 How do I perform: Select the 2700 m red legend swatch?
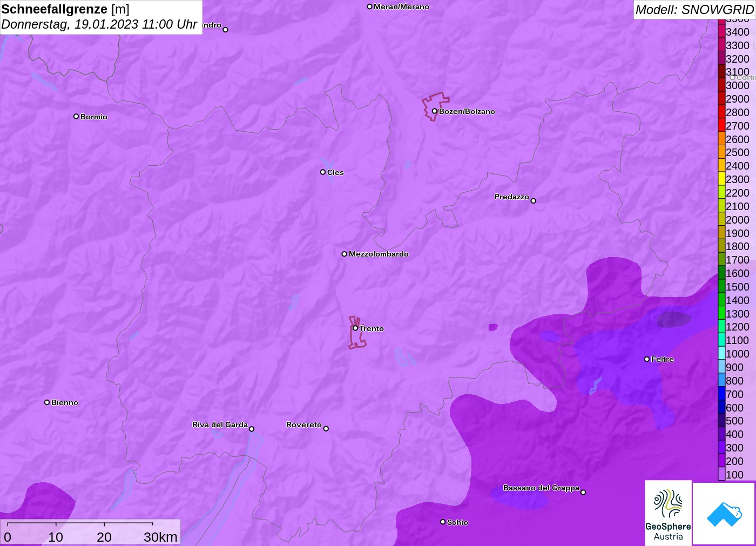tap(721, 125)
